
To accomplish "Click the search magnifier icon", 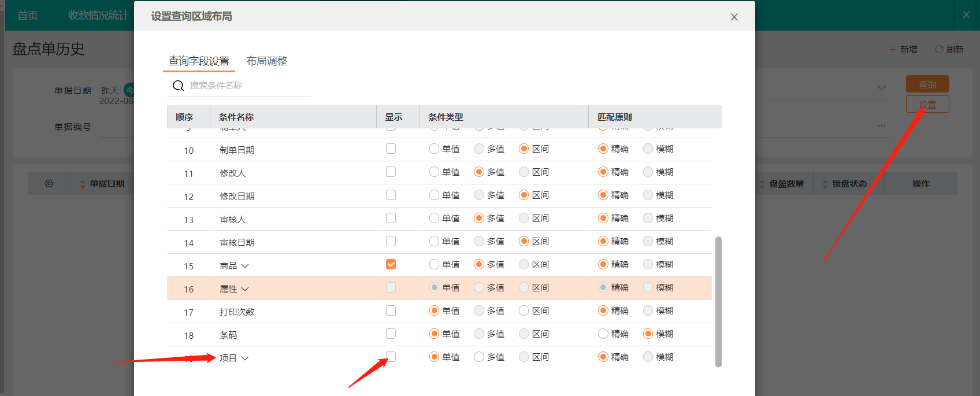I will [x=178, y=86].
